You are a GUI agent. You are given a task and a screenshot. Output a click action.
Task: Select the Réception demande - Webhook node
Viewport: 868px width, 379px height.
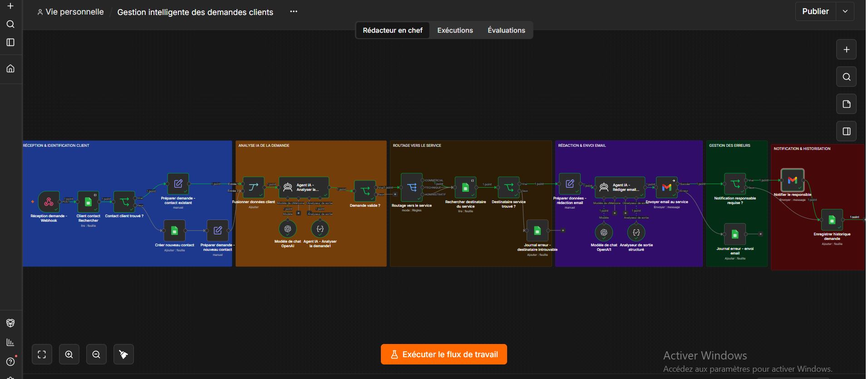pos(49,202)
